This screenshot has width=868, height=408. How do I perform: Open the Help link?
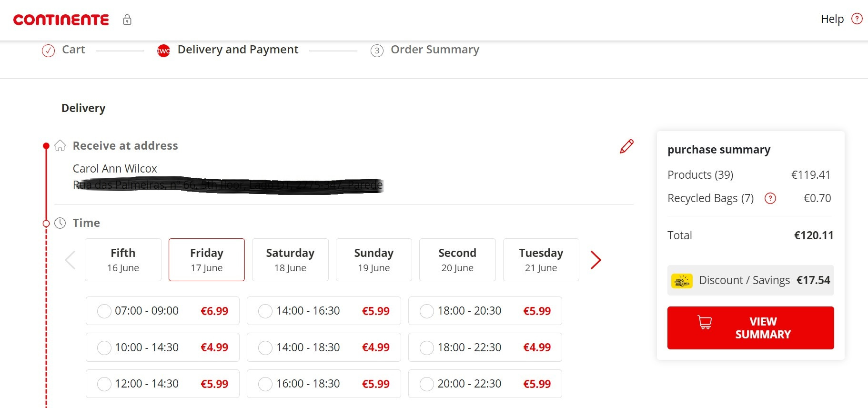coord(832,19)
